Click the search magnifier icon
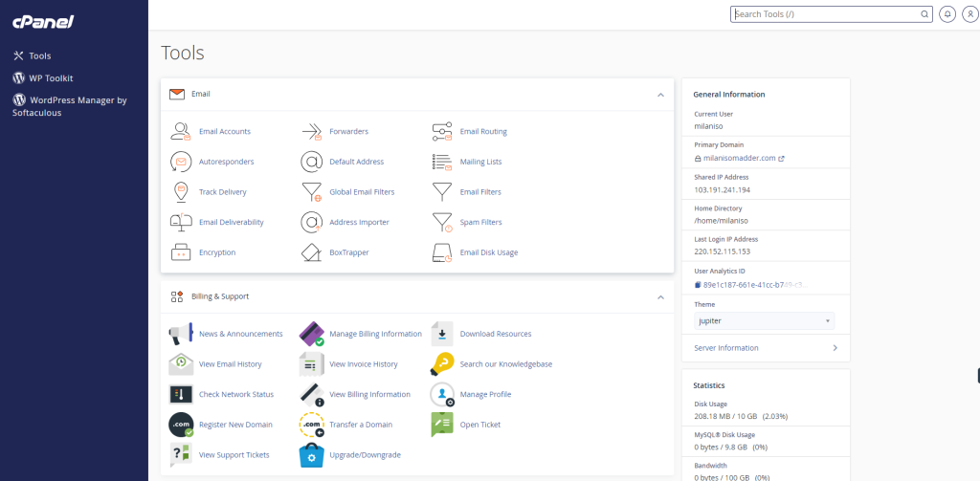 924,14
